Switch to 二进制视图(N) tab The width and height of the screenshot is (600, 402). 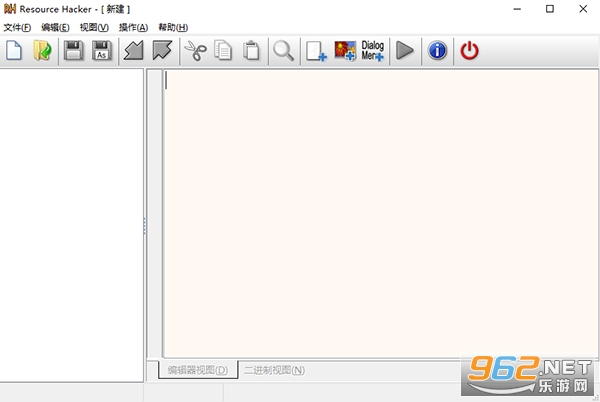pos(274,370)
